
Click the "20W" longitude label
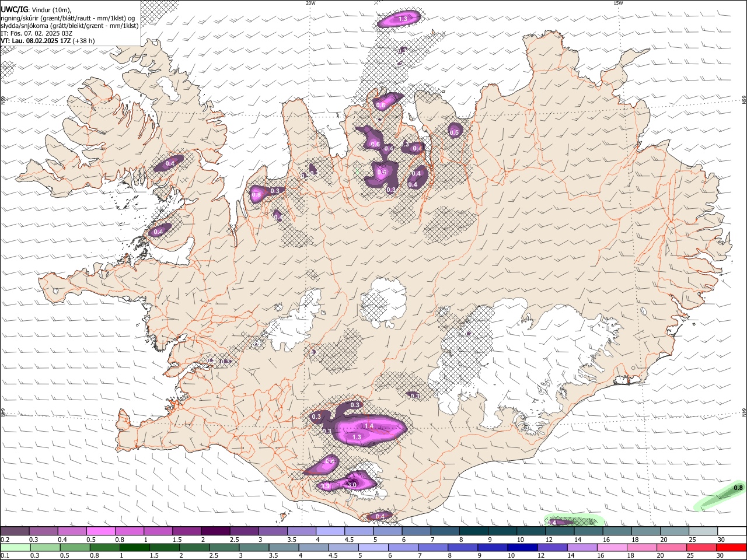tap(310, 3)
